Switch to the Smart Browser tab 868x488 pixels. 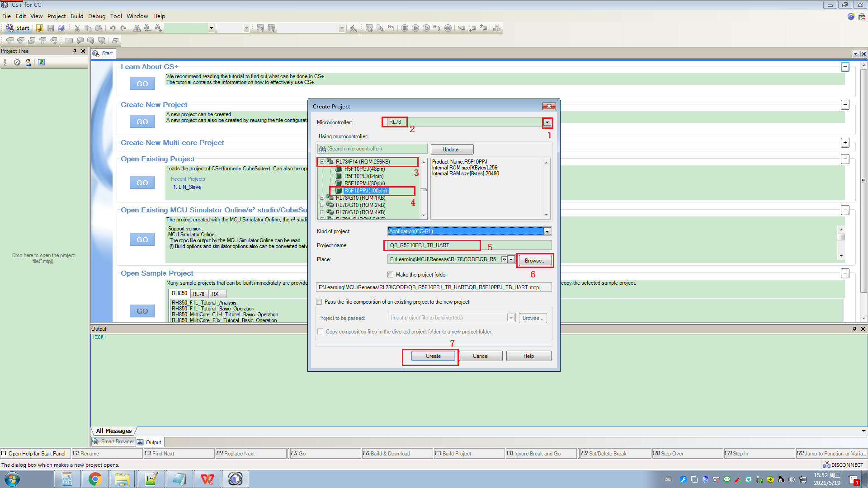tap(113, 442)
